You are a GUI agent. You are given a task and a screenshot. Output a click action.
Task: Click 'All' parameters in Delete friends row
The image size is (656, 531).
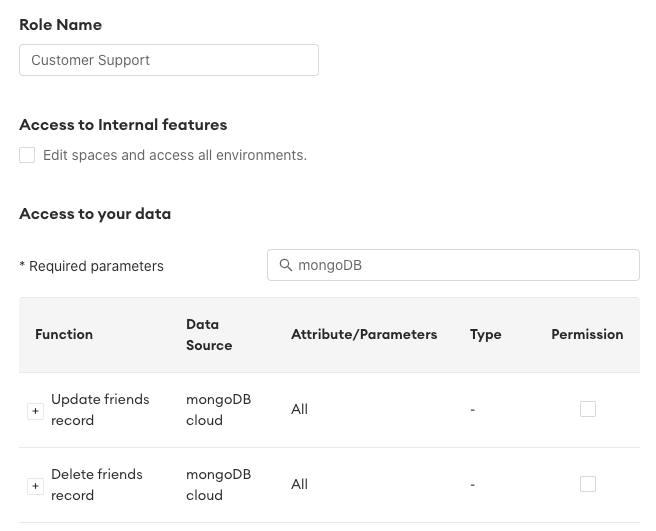299,484
